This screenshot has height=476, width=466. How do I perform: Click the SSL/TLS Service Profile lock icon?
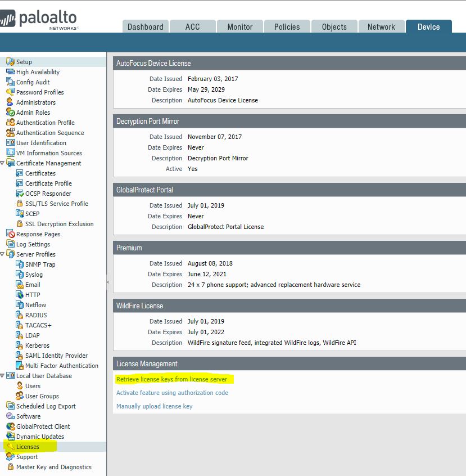(20, 203)
